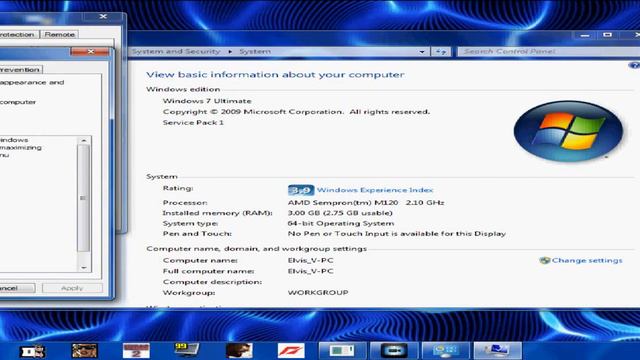Open the black-and-white character icon on taskbar
Image resolution: width=640 pixels, height=360 pixels.
point(33,351)
